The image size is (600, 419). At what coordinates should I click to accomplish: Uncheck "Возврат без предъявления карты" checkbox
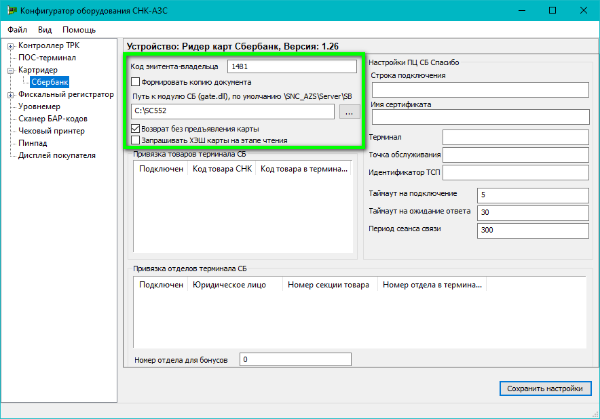(135, 129)
